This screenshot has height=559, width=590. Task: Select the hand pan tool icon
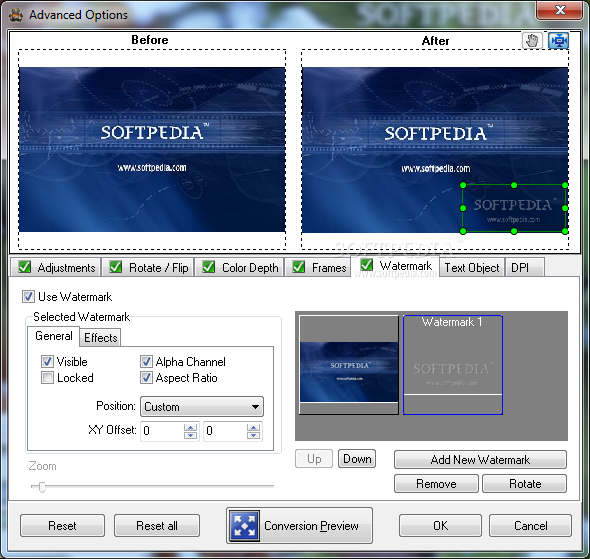(532, 40)
